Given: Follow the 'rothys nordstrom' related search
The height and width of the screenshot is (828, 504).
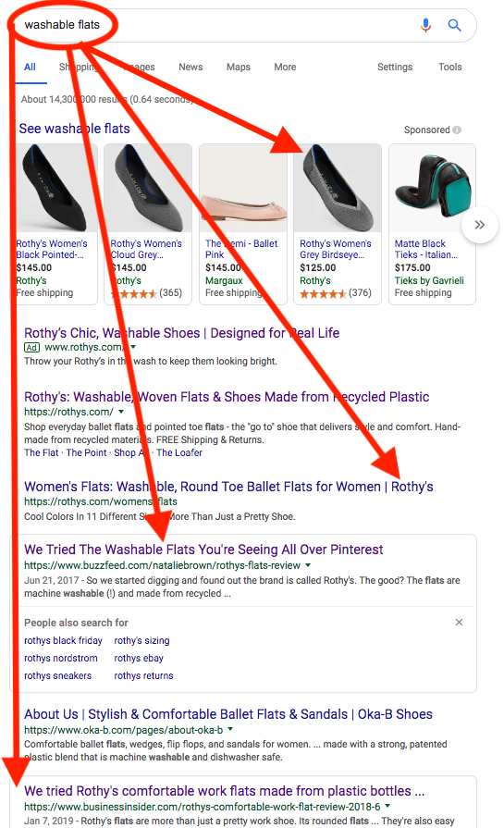Looking at the screenshot, I should click(x=61, y=658).
